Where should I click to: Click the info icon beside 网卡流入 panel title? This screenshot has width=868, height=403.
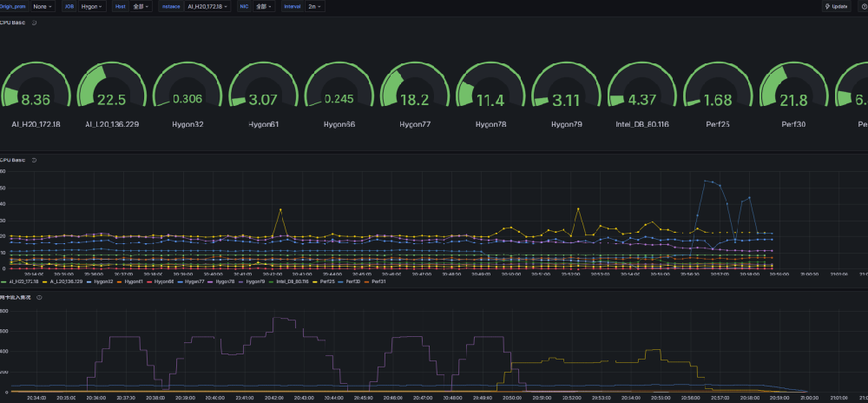(x=39, y=297)
